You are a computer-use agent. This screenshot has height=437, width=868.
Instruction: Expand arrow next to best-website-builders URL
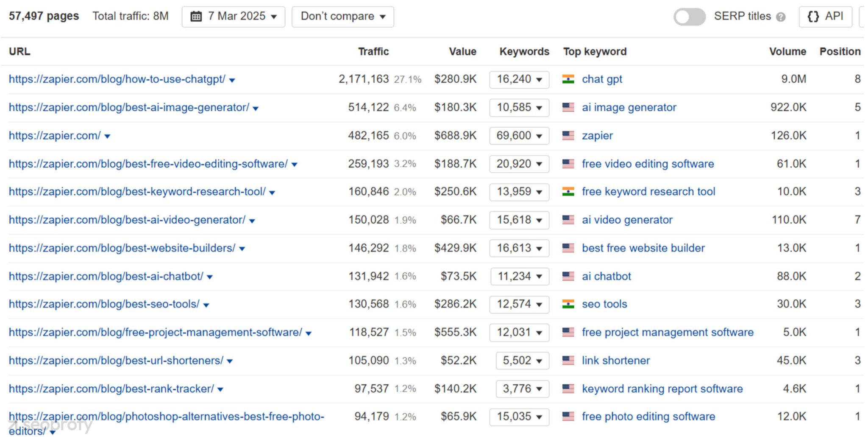coord(242,249)
